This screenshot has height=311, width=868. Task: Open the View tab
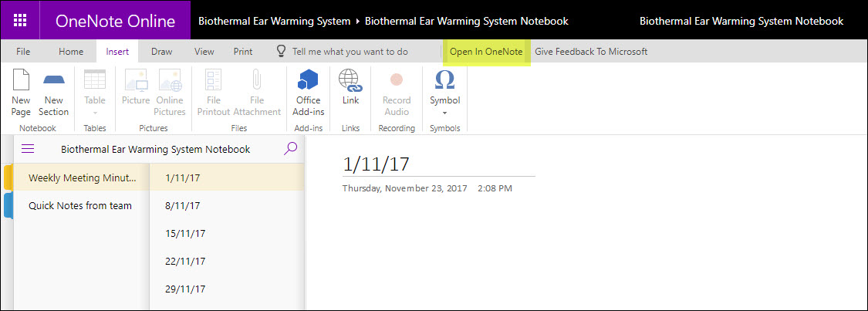204,52
